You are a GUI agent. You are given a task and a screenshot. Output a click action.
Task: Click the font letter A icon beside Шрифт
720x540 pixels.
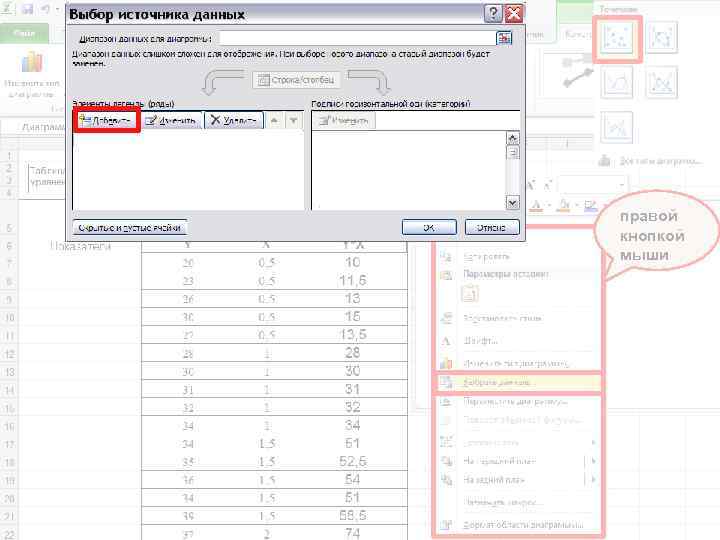(x=445, y=341)
